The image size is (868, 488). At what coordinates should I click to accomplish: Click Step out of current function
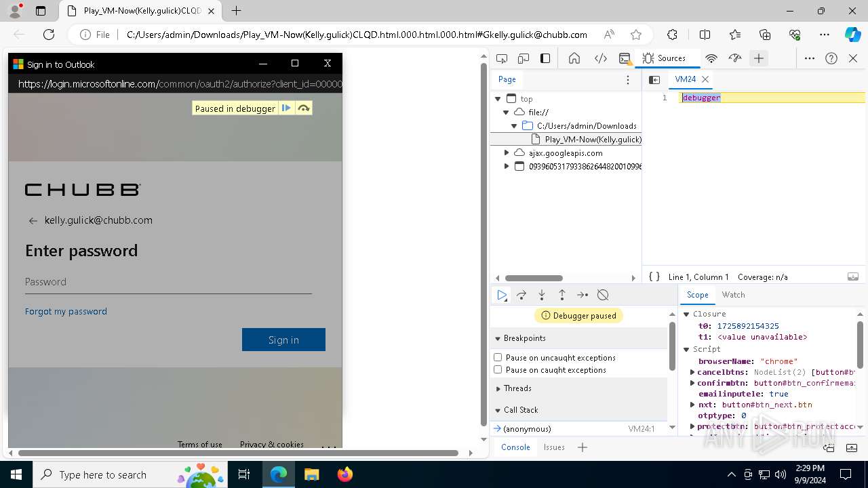pos(562,295)
